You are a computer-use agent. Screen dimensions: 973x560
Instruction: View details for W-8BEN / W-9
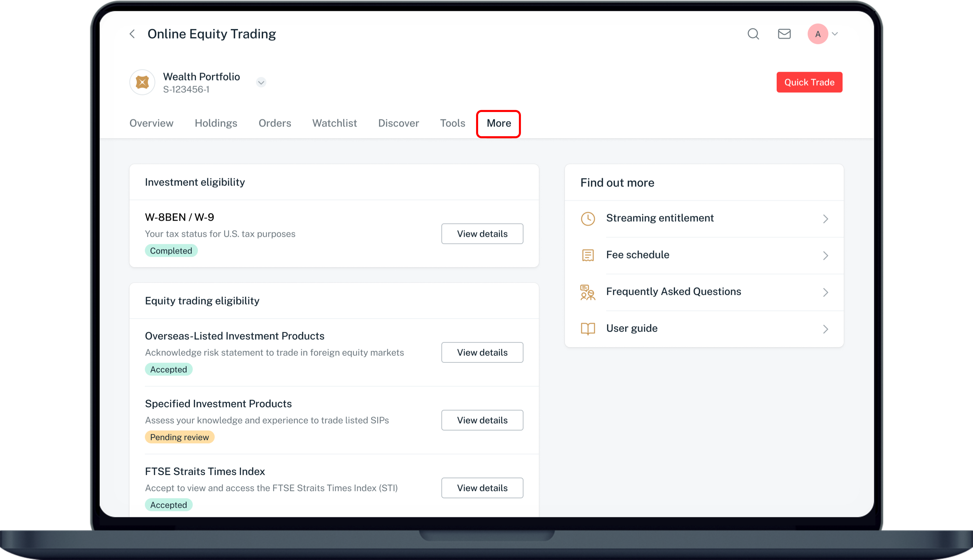tap(482, 234)
